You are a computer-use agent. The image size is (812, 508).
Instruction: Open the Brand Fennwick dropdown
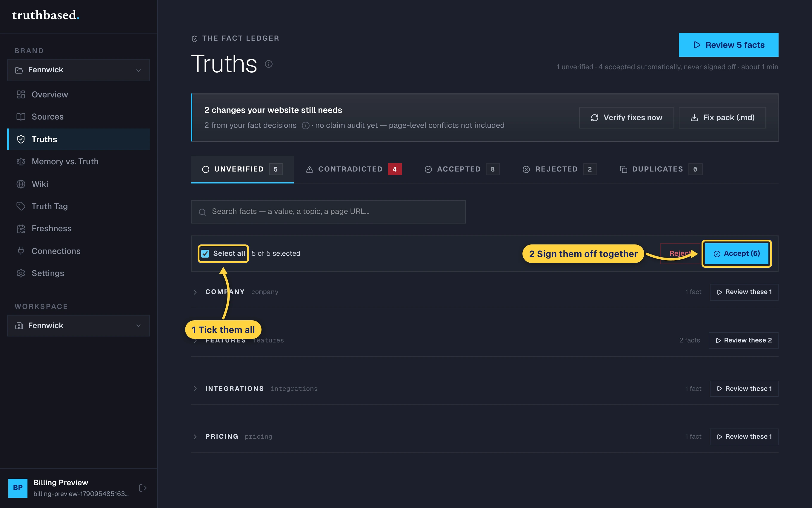tap(78, 70)
